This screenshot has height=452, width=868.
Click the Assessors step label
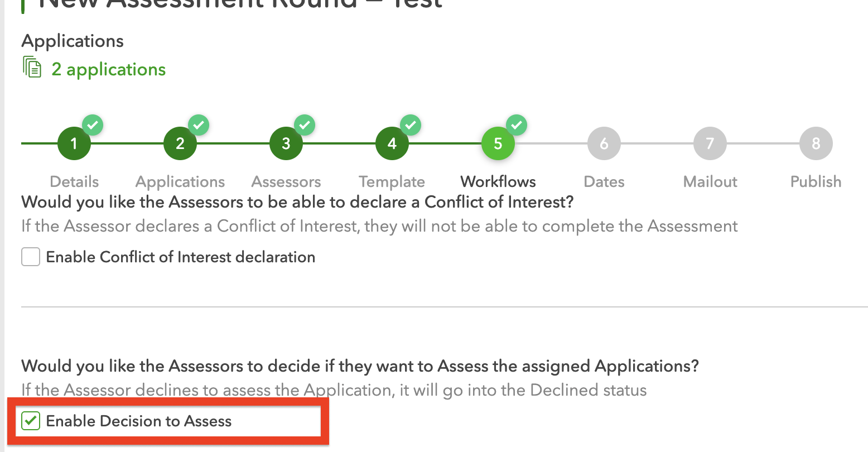pyautogui.click(x=286, y=181)
